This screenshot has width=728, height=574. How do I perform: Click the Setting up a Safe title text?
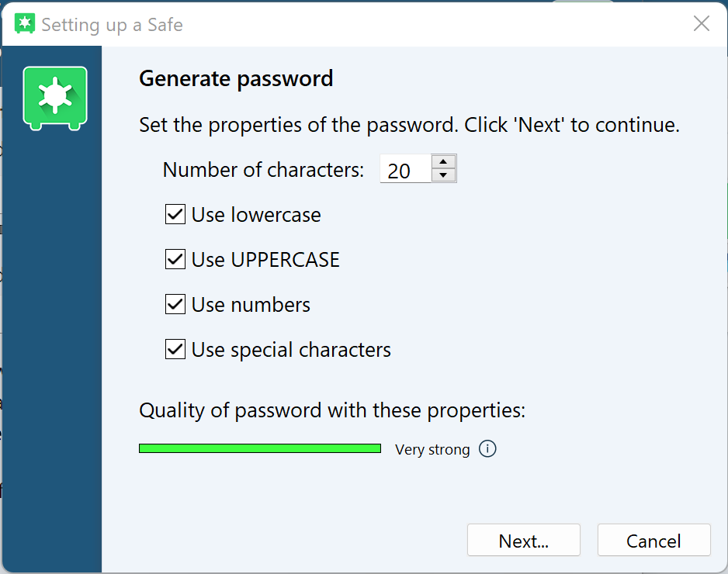pyautogui.click(x=112, y=24)
